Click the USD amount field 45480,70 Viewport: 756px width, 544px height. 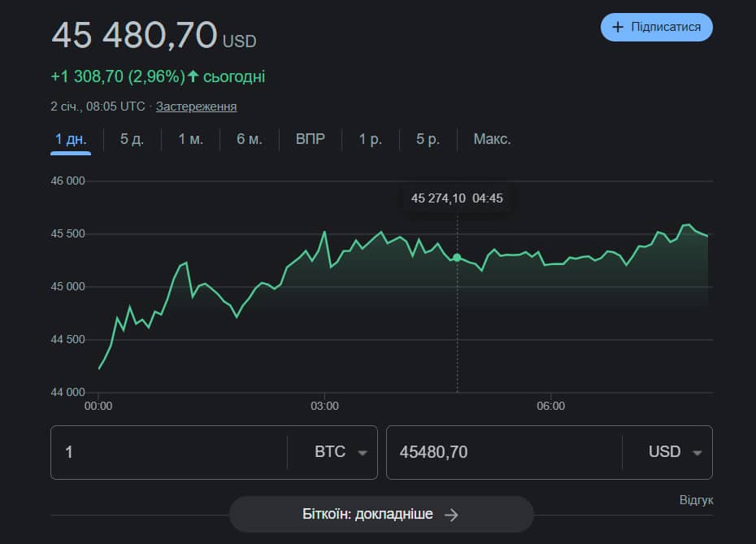click(x=503, y=452)
